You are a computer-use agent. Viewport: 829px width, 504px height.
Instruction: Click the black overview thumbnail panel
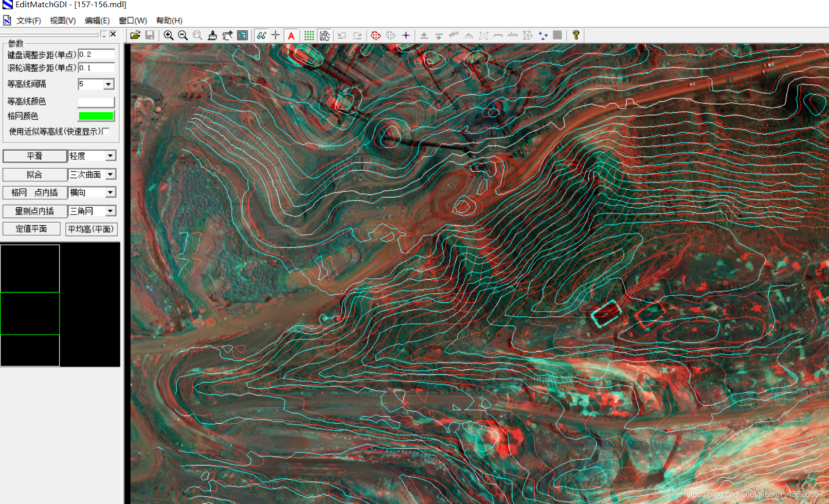click(60, 305)
